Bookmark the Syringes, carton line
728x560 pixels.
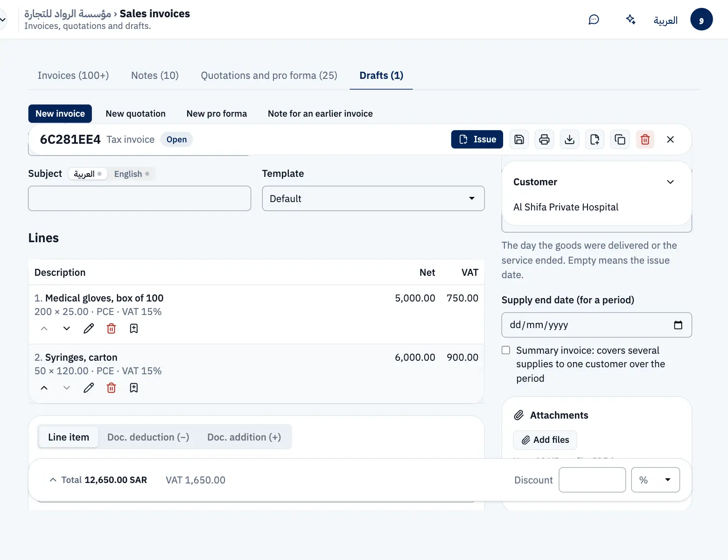click(133, 388)
